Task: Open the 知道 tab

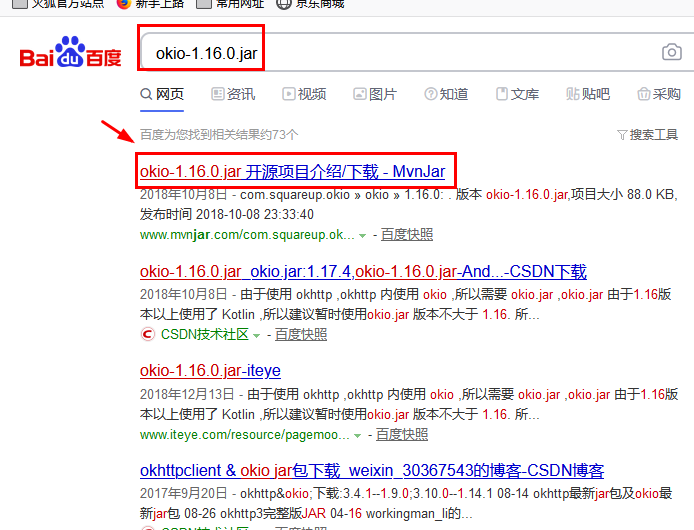Action: pos(446,94)
